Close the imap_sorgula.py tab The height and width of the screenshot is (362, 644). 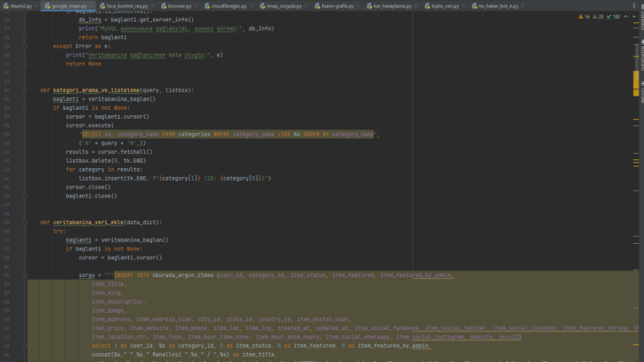click(x=306, y=6)
